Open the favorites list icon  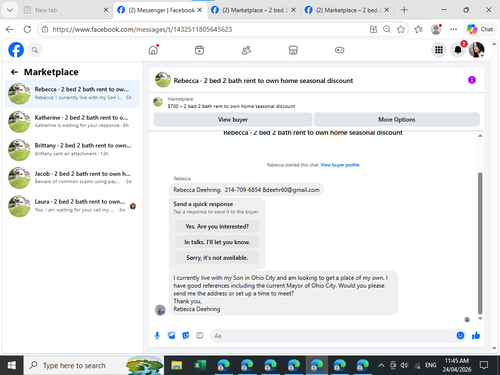418,29
